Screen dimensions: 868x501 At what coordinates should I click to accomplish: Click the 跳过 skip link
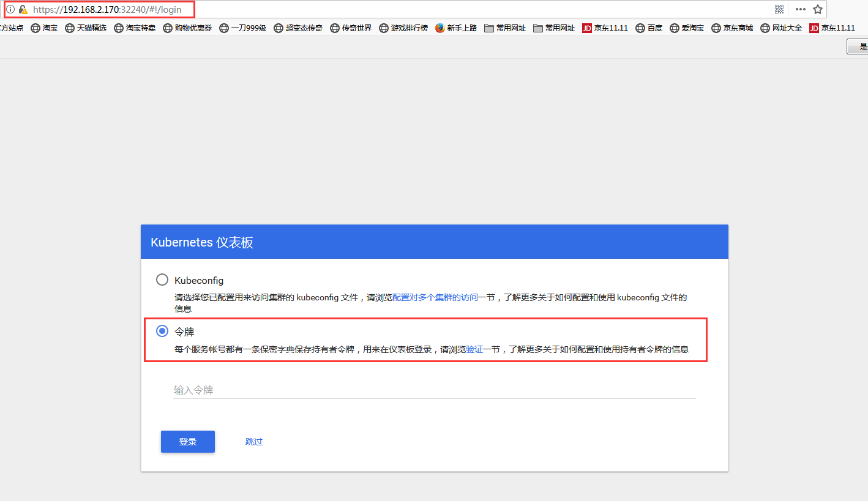254,442
